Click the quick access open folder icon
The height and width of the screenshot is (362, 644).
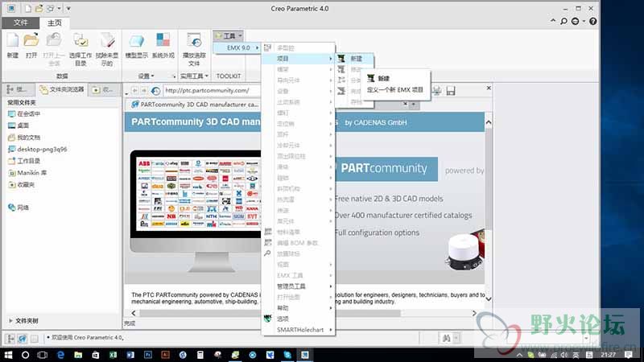(x=39, y=9)
